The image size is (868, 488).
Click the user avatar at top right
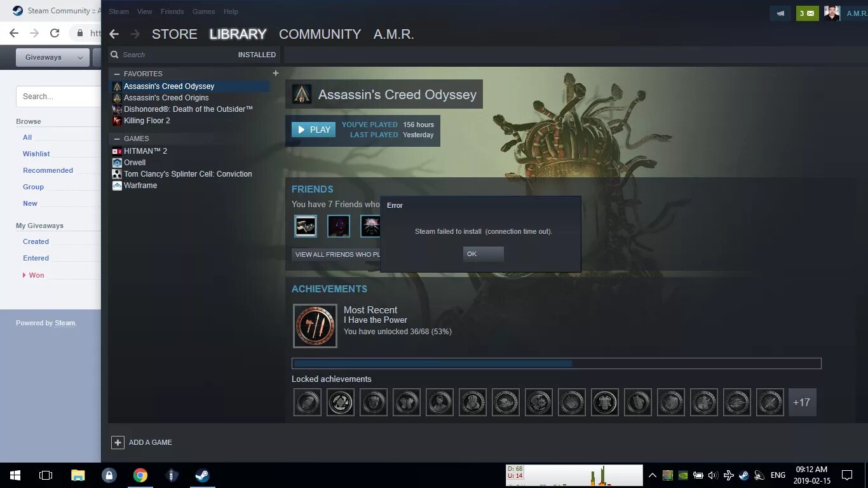click(x=832, y=13)
